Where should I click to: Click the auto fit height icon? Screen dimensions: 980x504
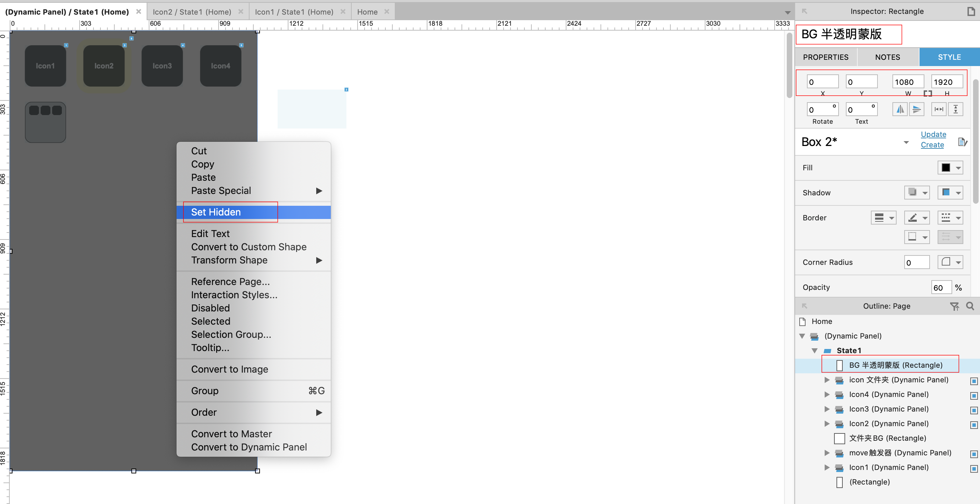955,109
